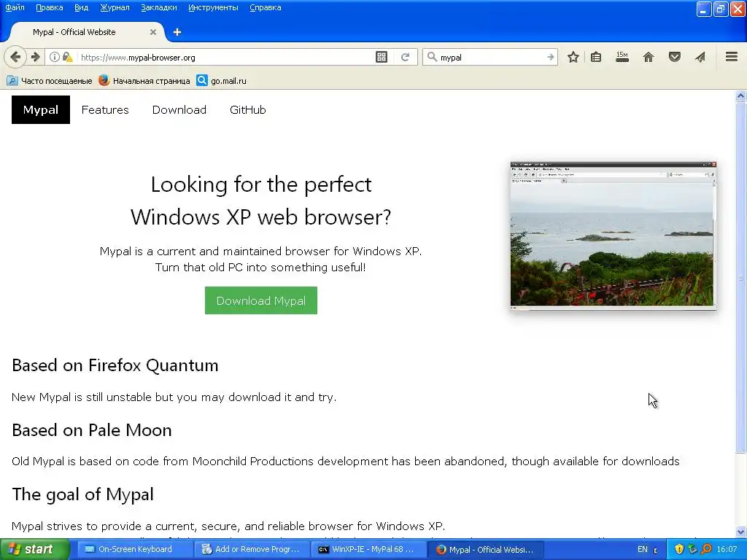Click scrollbar up arrow

[740, 96]
